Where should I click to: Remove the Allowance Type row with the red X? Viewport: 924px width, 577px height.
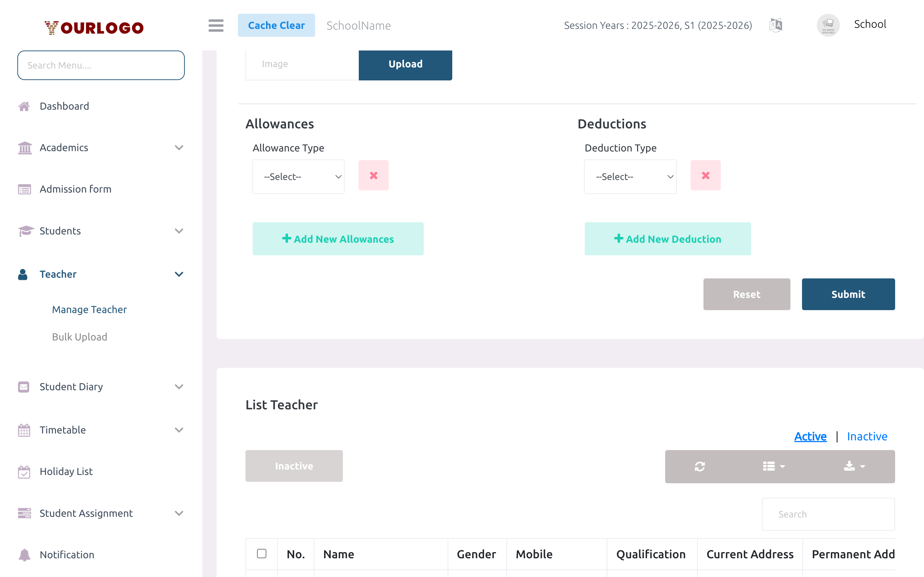click(x=373, y=175)
